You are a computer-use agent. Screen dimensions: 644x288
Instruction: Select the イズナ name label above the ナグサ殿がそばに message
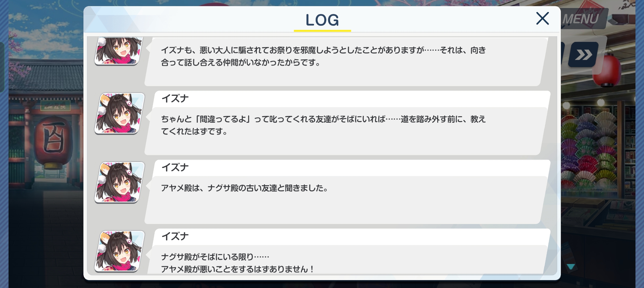point(175,236)
